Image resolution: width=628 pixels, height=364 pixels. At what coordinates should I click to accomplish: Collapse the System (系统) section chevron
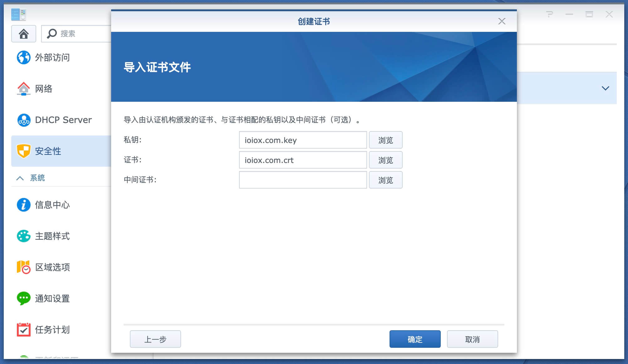(20, 178)
